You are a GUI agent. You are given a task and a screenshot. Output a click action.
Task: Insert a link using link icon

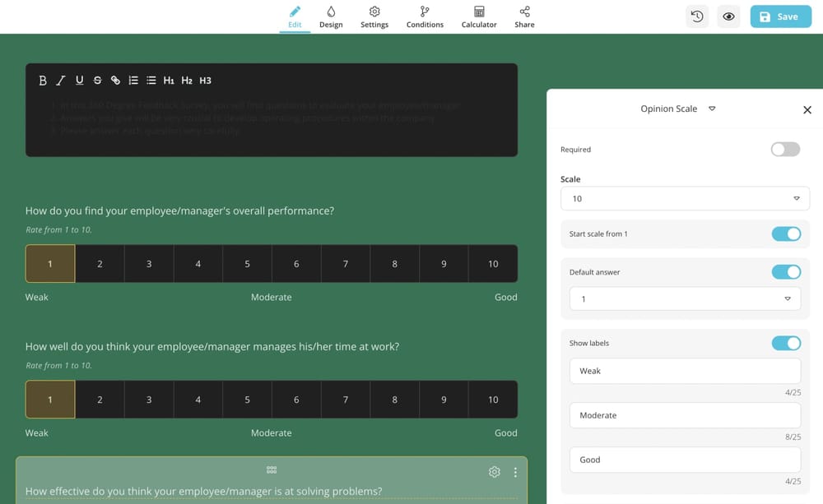[x=115, y=81]
